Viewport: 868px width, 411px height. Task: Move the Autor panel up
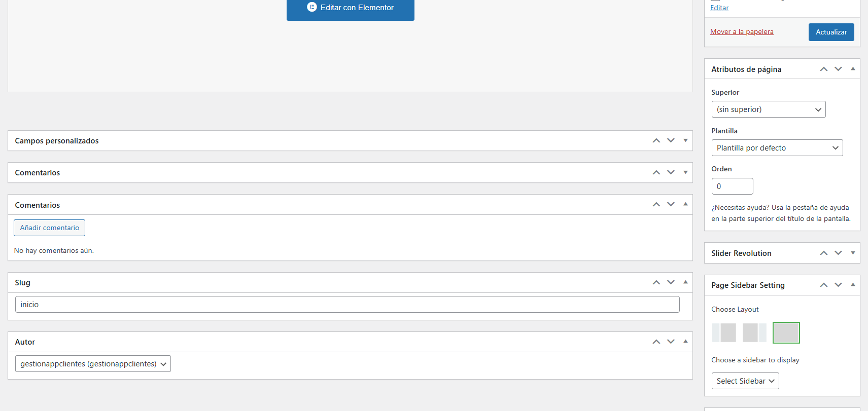[x=656, y=342]
